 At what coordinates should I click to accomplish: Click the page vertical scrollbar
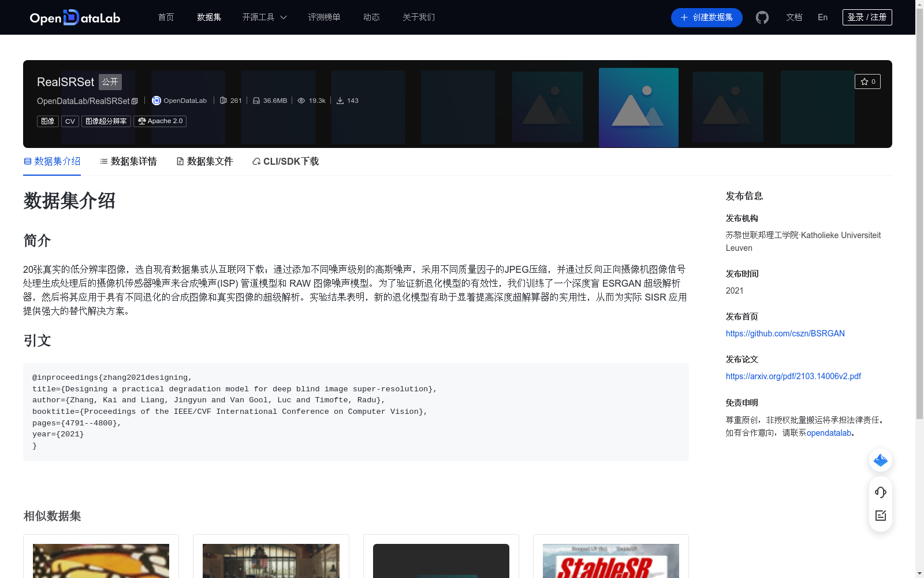pos(919,214)
